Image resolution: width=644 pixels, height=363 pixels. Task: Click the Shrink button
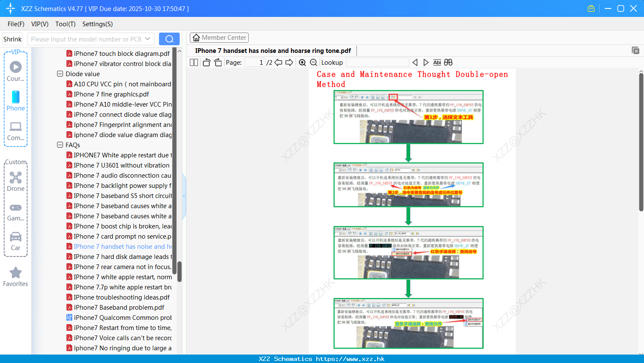pos(13,39)
